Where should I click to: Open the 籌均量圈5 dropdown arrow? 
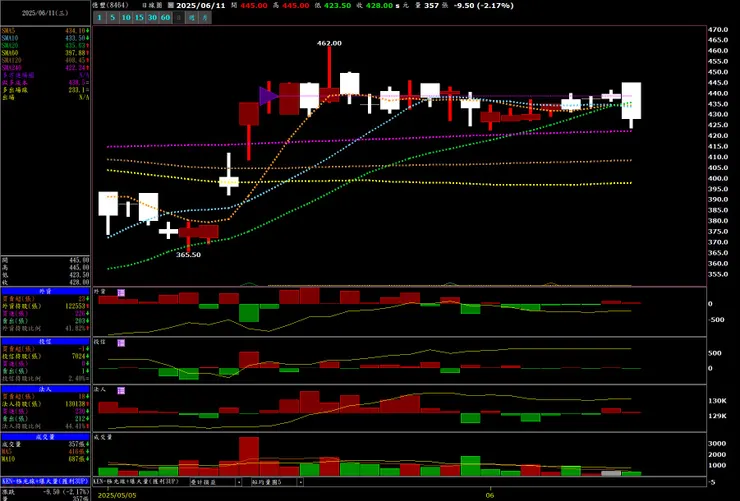pos(301,482)
